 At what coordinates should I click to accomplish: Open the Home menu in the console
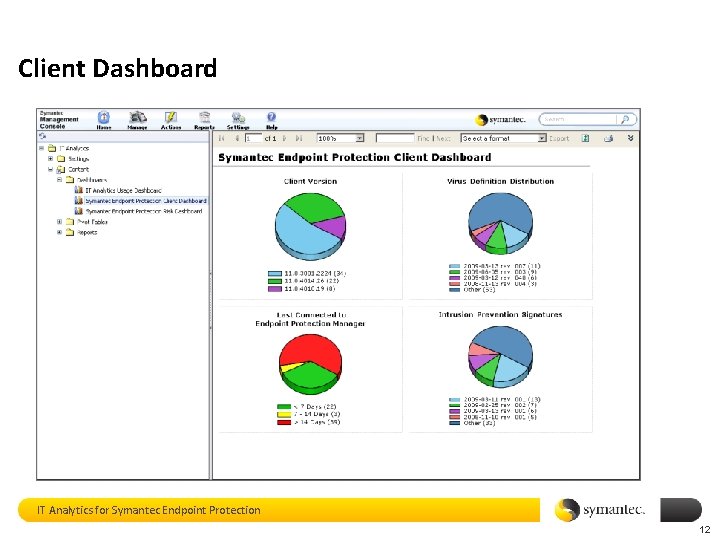(x=104, y=120)
